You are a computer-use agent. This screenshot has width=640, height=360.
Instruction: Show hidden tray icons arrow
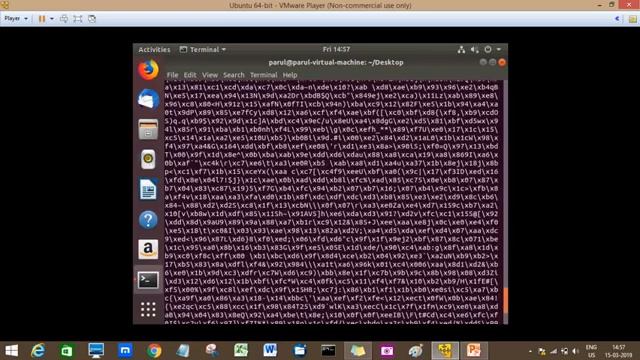click(530, 351)
